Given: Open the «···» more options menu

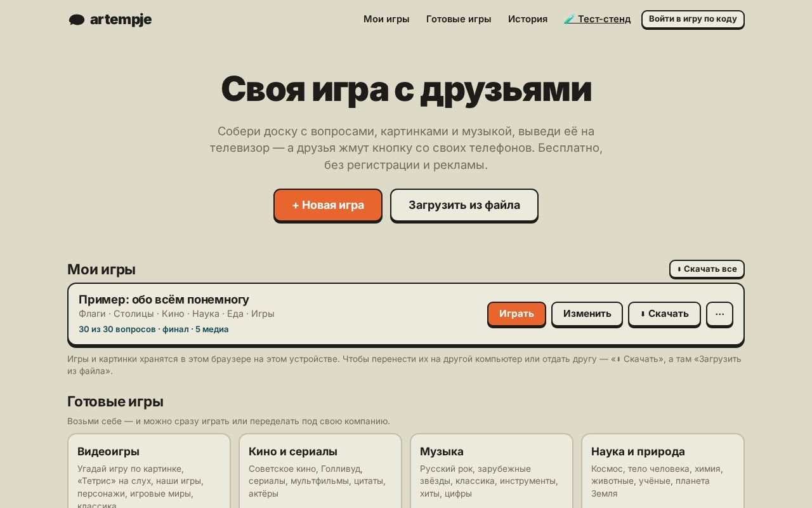Looking at the screenshot, I should (x=719, y=314).
